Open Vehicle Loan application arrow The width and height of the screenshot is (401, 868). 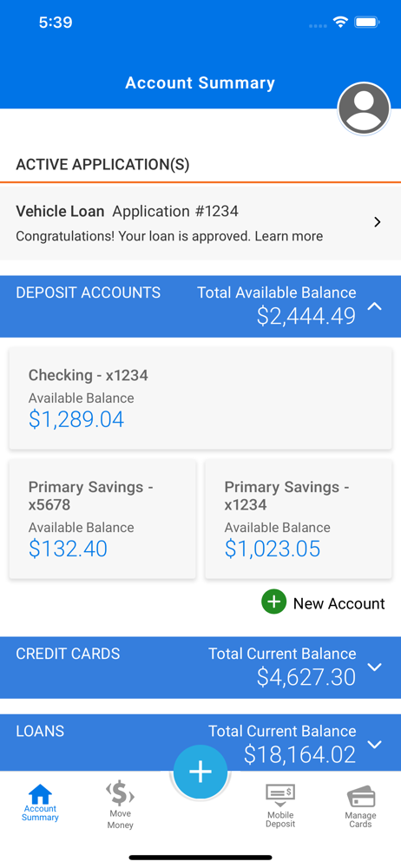(x=378, y=222)
